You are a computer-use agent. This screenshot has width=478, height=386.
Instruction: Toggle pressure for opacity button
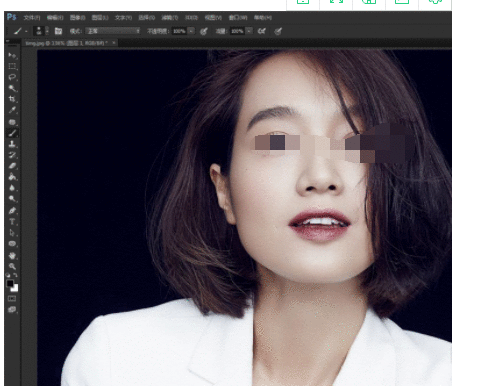tap(204, 31)
